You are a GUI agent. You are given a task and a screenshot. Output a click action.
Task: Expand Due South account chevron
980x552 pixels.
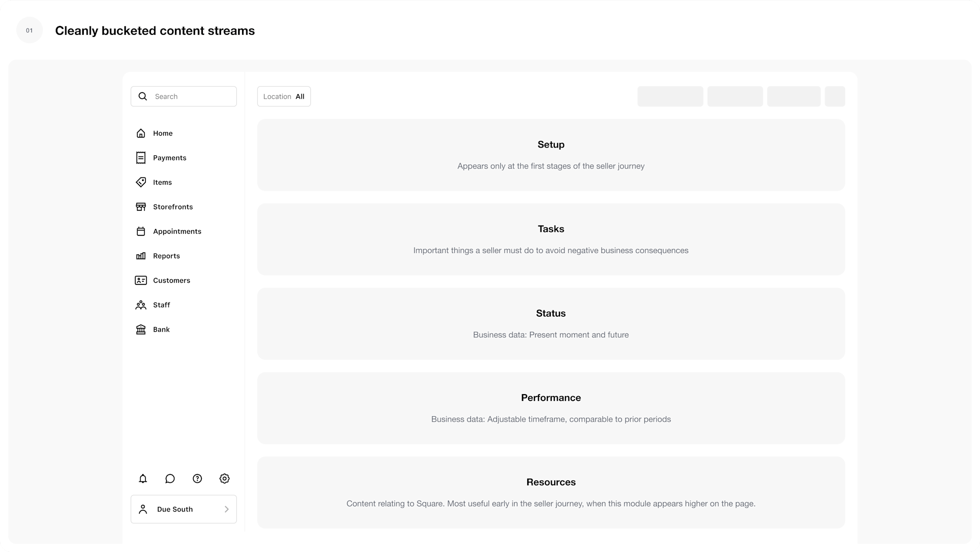pos(226,509)
